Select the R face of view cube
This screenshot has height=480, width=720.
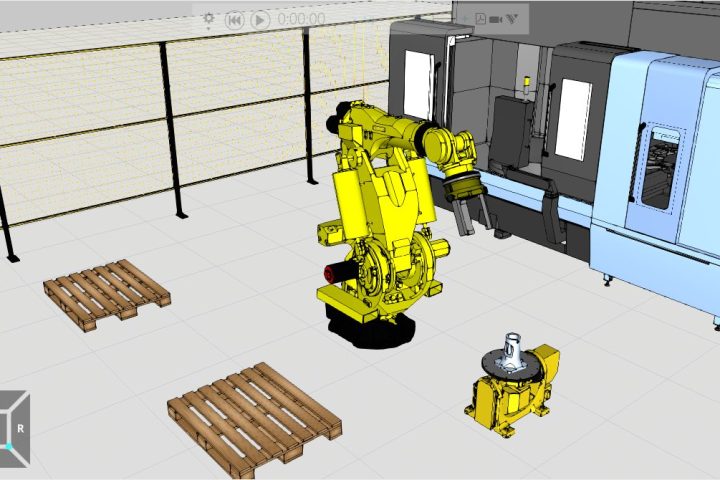coord(21,427)
